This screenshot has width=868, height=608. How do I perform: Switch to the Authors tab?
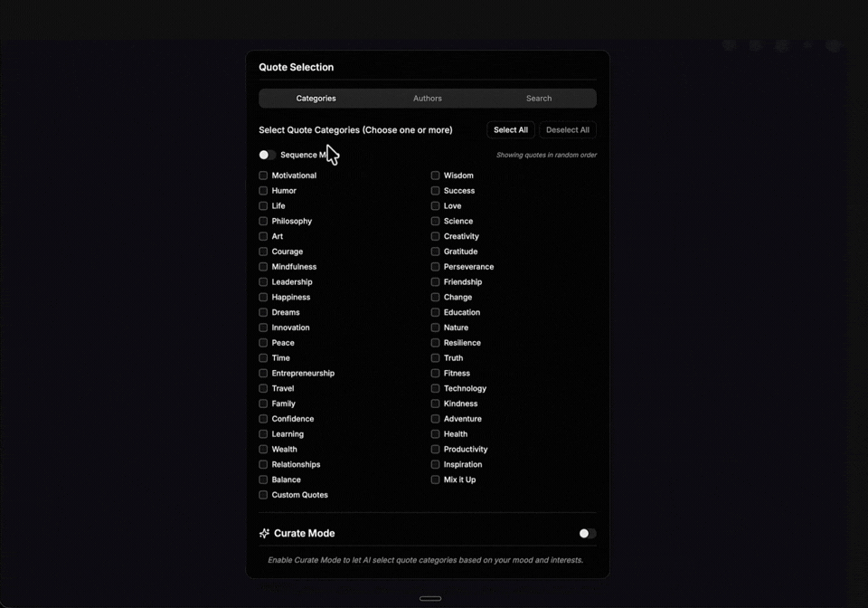click(428, 99)
